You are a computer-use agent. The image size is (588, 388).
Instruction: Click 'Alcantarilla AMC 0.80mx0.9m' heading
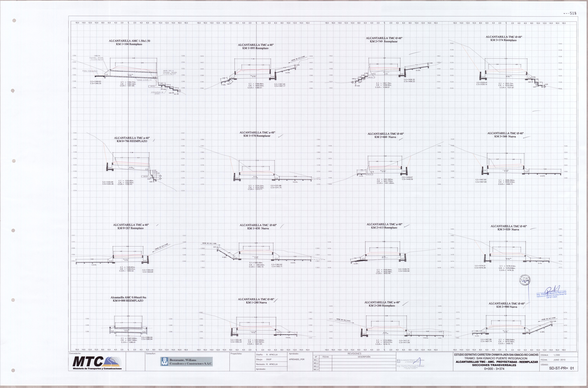(128, 297)
